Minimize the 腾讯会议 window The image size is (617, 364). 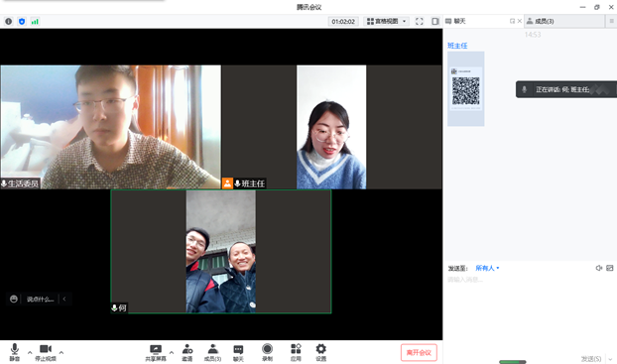(x=582, y=7)
